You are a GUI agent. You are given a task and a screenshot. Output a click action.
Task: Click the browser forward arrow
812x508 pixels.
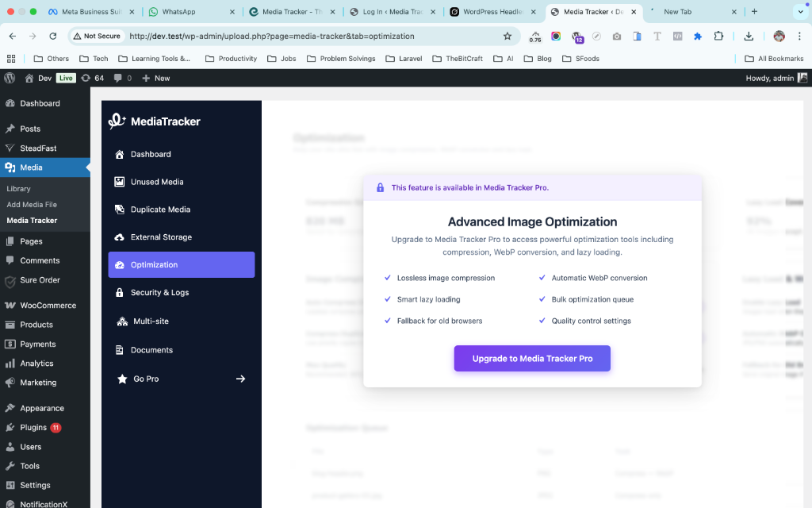click(33, 37)
